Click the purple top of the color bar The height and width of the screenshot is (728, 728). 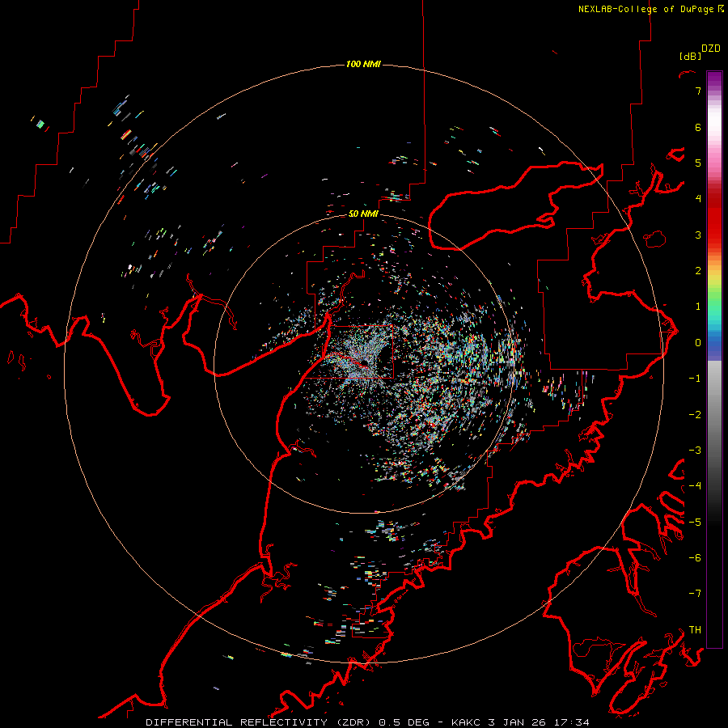(x=714, y=79)
